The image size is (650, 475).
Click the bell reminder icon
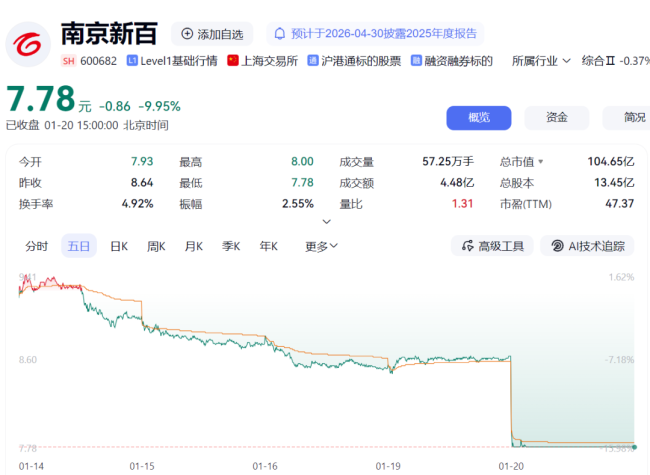point(280,34)
